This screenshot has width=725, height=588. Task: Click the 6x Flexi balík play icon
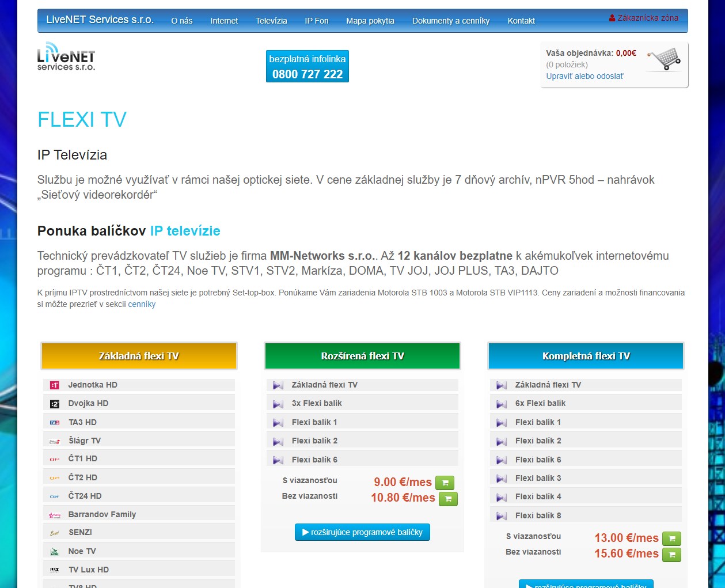tap(502, 404)
